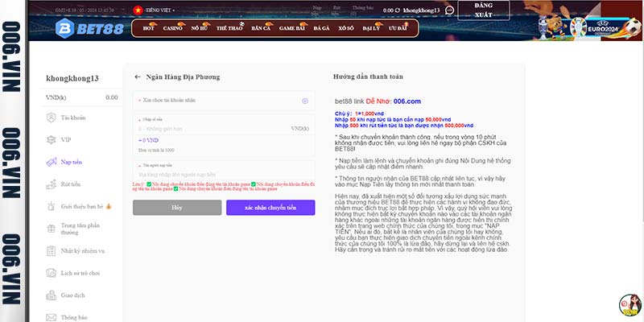
Task: Open the chat bubble icon in the header
Action: 450,10
